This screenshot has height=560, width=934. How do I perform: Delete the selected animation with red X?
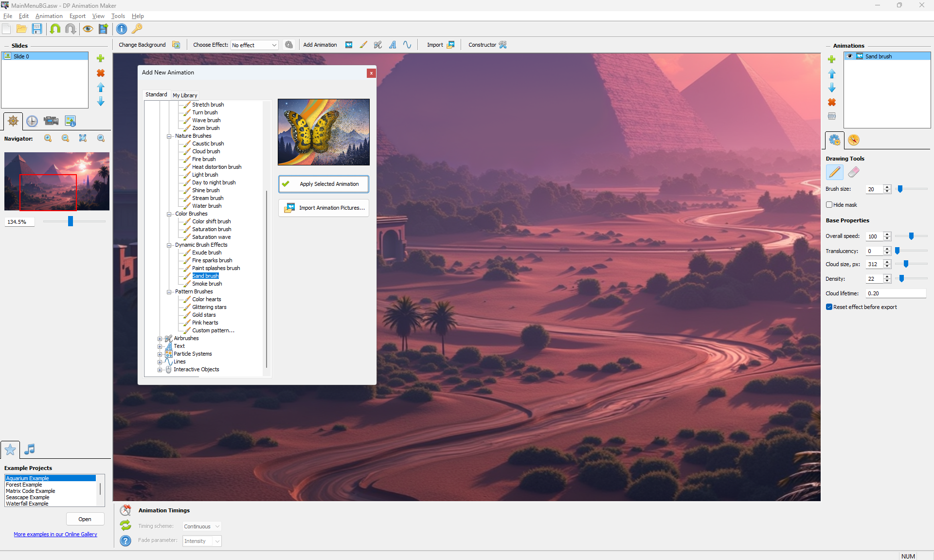[x=832, y=102]
